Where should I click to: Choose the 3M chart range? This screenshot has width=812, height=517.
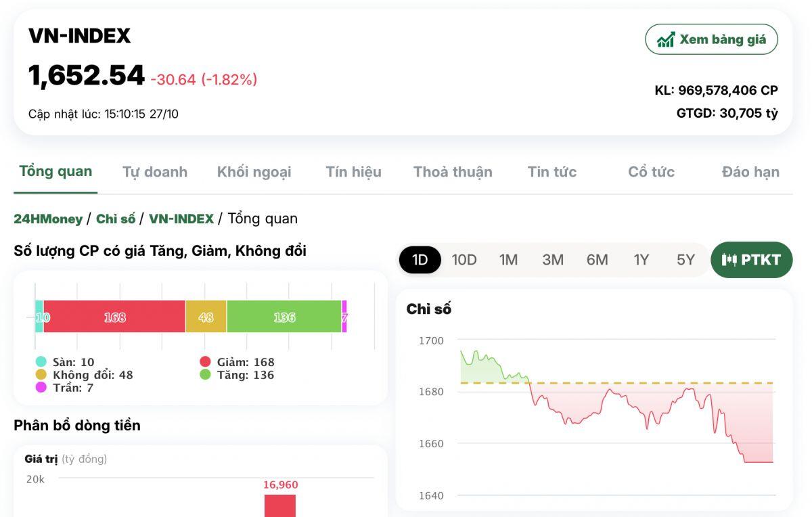(x=553, y=260)
